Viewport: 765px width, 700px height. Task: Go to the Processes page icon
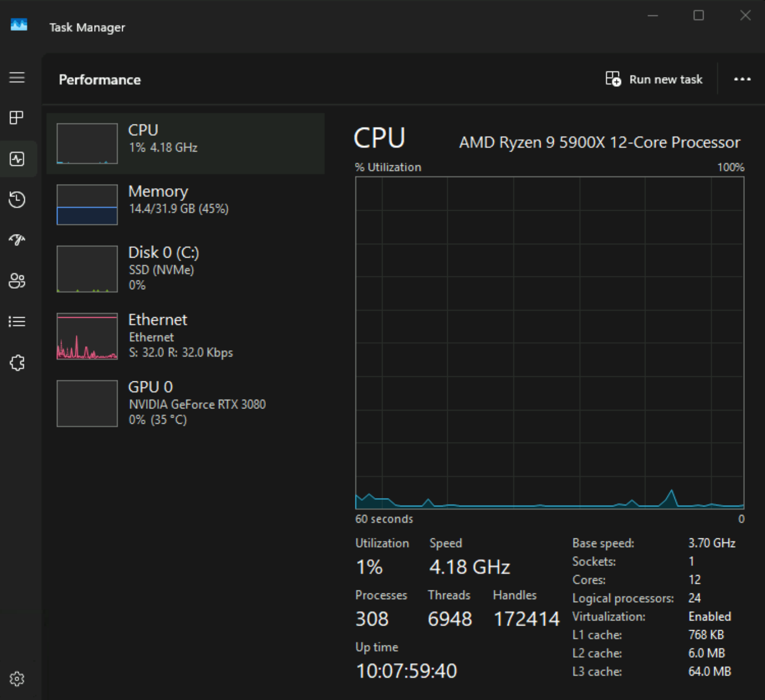click(x=17, y=118)
